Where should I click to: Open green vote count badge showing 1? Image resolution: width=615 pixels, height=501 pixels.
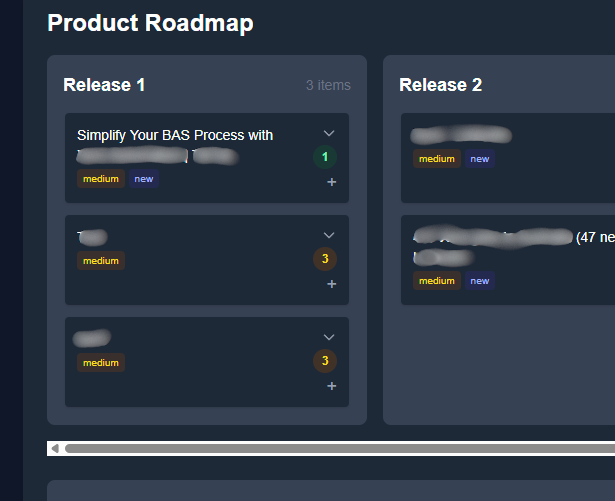325,157
